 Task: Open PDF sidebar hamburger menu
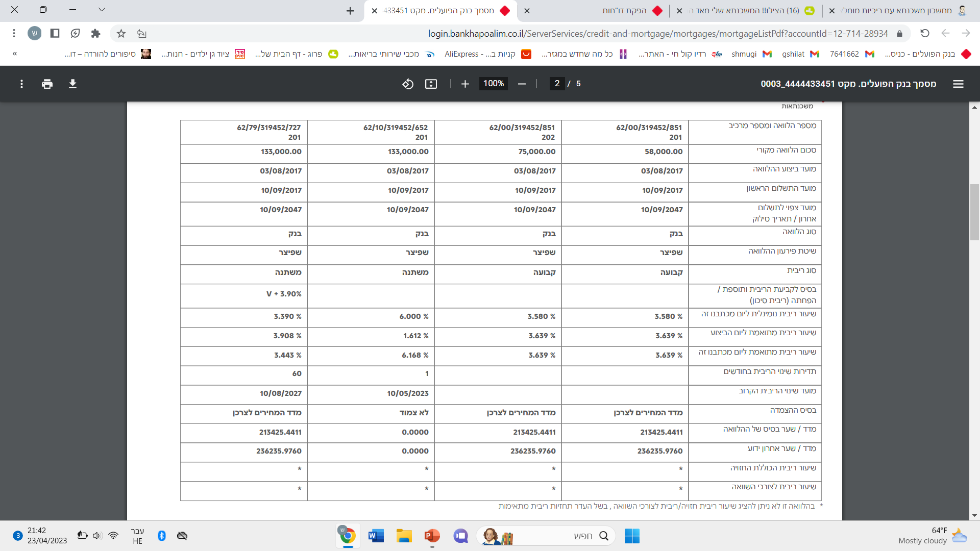point(958,84)
